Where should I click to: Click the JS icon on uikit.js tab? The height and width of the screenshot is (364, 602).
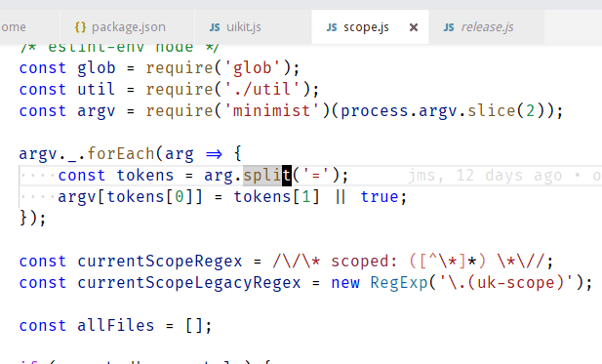click(215, 27)
